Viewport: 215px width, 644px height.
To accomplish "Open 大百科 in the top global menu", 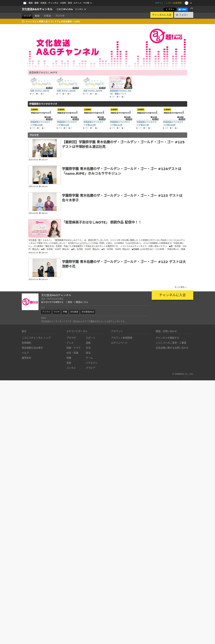I will coord(63,3).
